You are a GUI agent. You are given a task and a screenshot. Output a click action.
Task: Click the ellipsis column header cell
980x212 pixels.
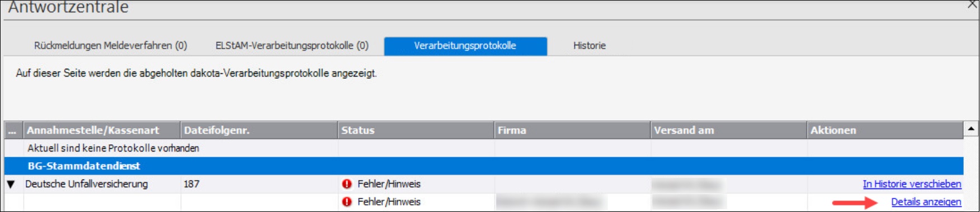tap(13, 130)
